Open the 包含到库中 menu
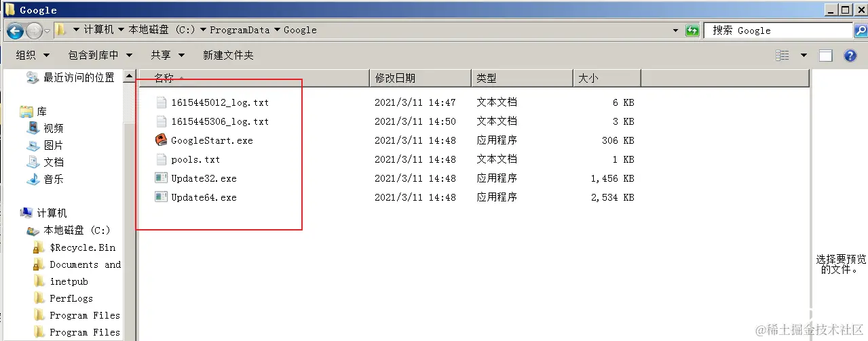This screenshot has height=341, width=868. tap(100, 55)
